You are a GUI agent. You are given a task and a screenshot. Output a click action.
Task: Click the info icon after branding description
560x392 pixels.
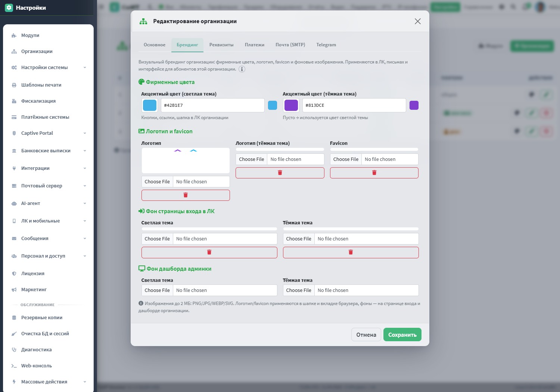[x=242, y=69]
